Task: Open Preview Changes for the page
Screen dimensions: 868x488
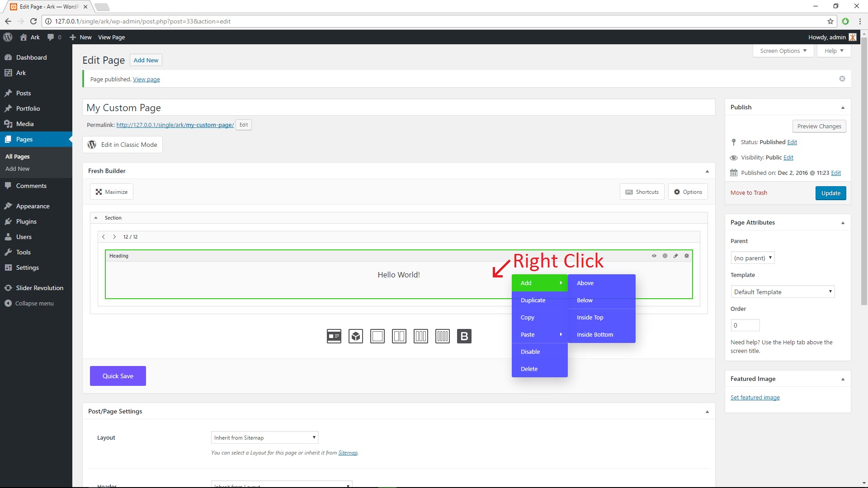Action: (819, 126)
